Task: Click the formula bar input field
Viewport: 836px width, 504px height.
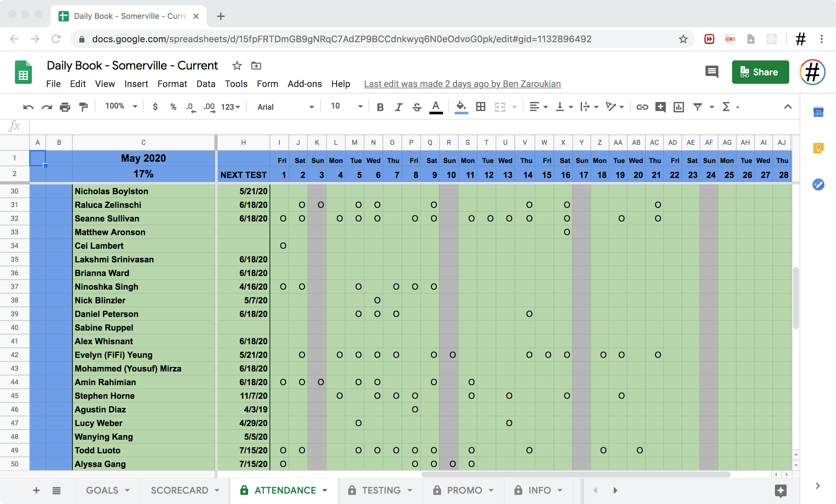Action: click(x=407, y=126)
